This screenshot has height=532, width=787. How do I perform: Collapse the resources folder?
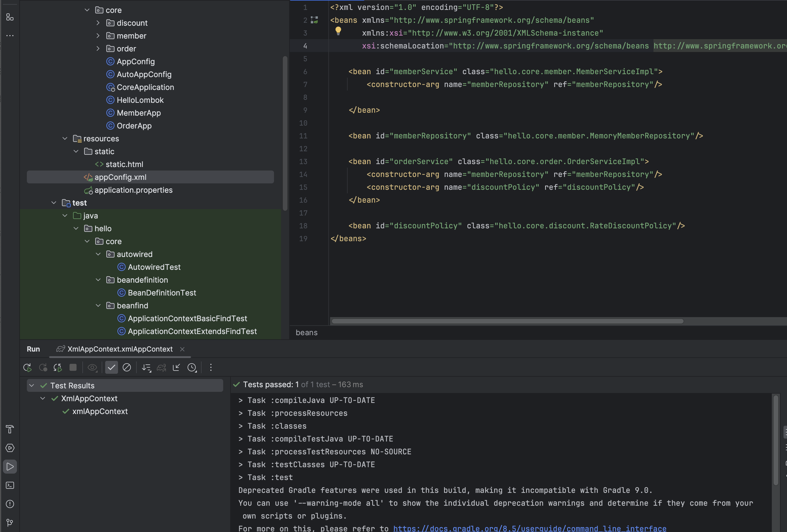click(65, 138)
